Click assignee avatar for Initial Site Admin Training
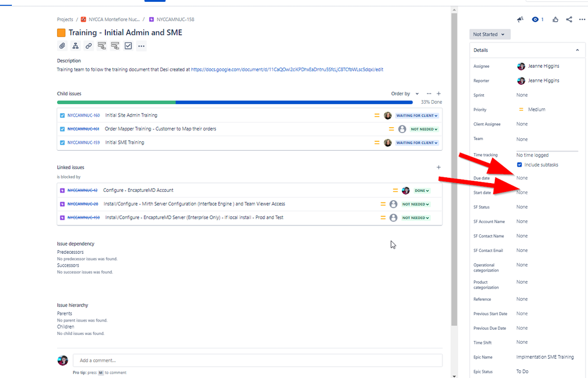This screenshot has width=588, height=378. point(388,115)
